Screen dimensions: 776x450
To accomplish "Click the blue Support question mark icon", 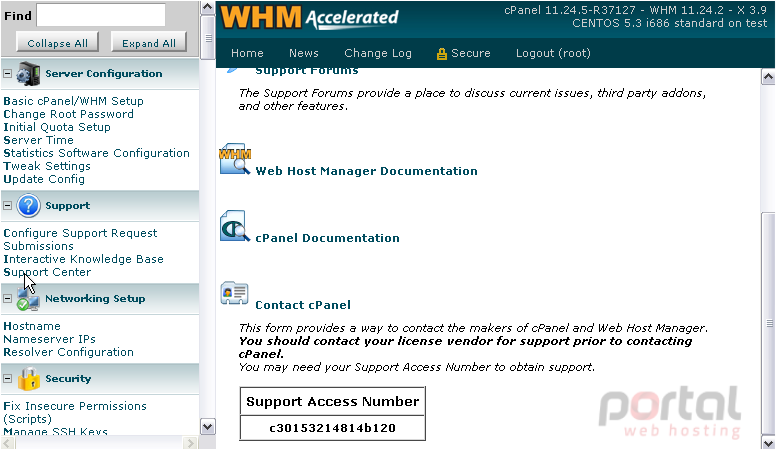I will 28,205.
